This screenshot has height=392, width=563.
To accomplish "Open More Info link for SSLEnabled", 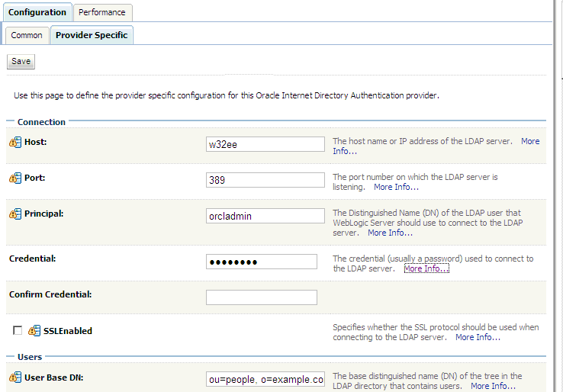I will click(478, 337).
